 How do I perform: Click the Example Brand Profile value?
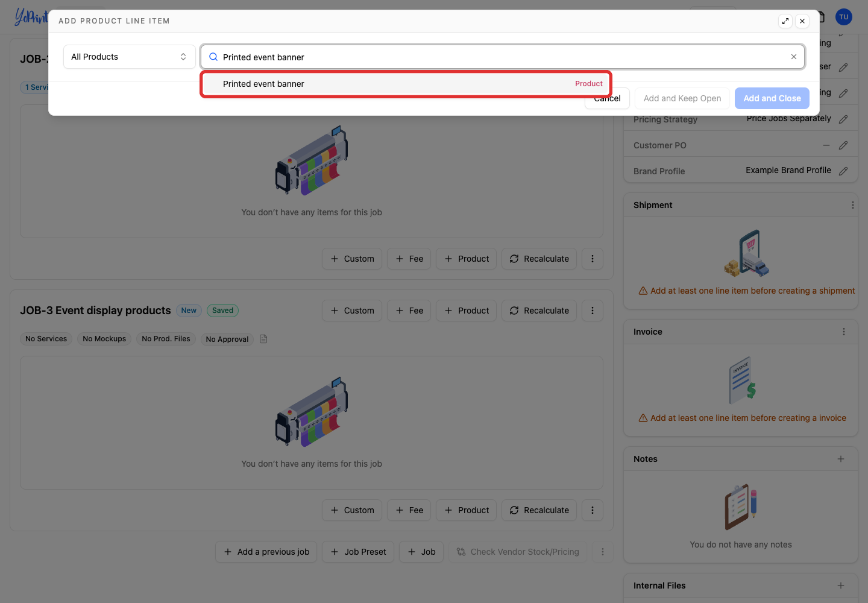788,170
